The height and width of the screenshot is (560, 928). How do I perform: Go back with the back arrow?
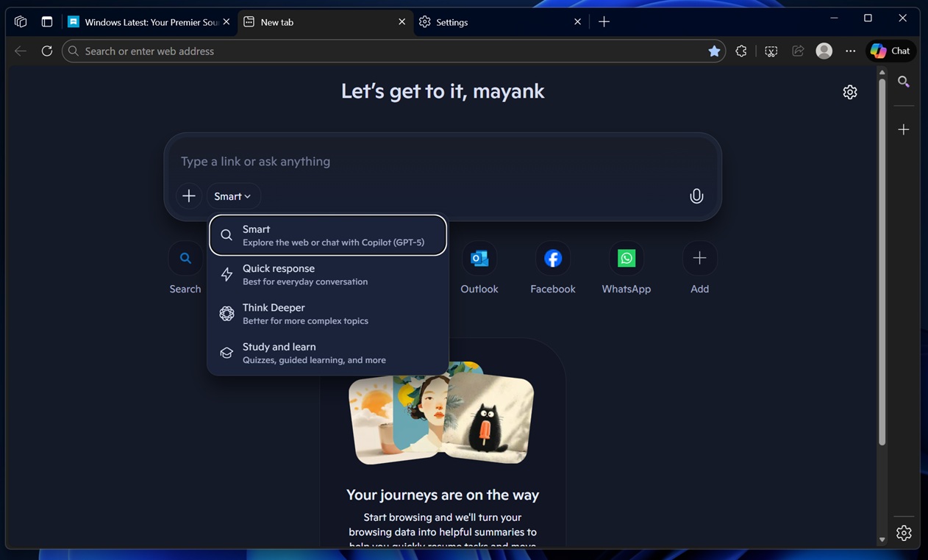[x=21, y=51]
